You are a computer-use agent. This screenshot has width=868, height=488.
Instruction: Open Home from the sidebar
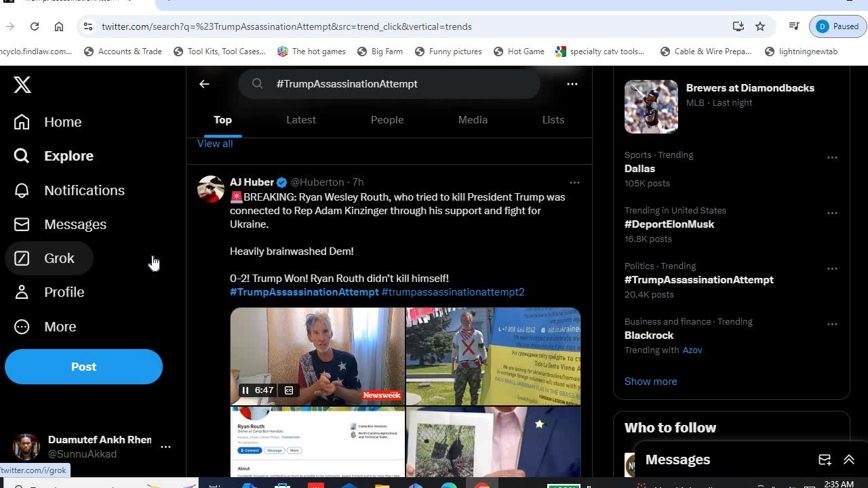[48, 122]
